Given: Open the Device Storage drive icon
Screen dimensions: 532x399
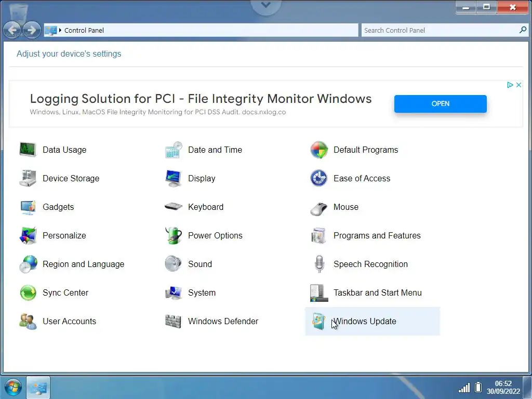Looking at the screenshot, I should [x=28, y=178].
